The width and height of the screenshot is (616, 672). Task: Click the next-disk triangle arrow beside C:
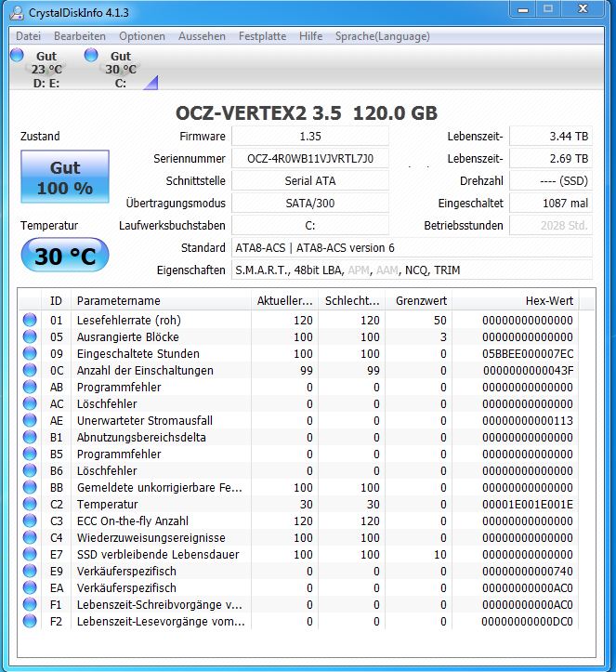click(151, 83)
